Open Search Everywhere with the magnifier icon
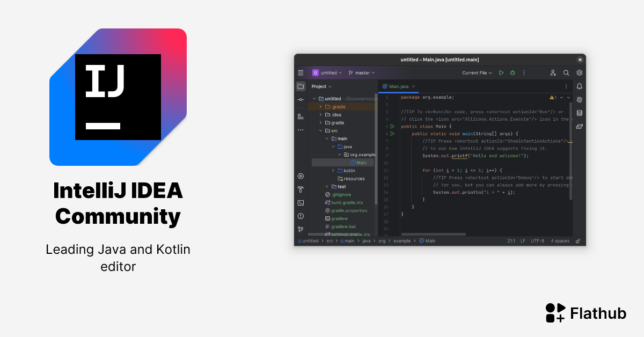 click(566, 72)
